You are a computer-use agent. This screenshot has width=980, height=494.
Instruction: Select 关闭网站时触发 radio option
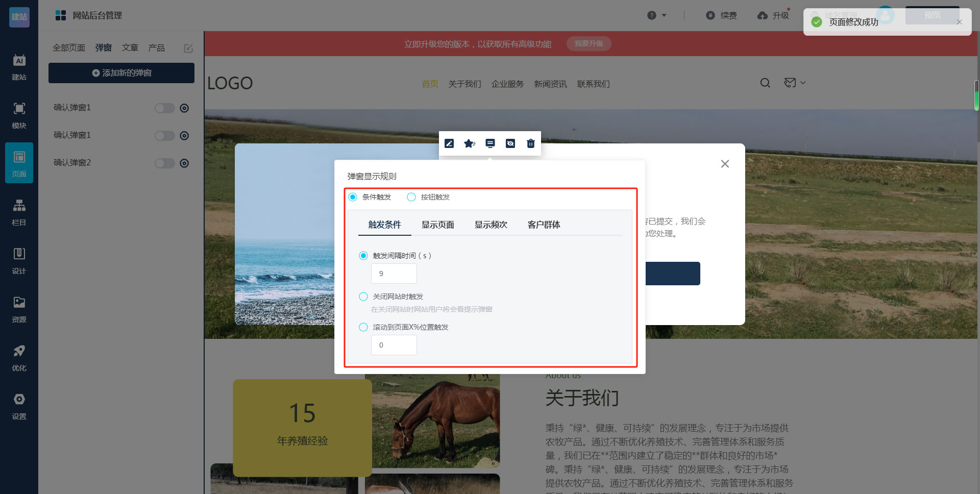pyautogui.click(x=363, y=297)
